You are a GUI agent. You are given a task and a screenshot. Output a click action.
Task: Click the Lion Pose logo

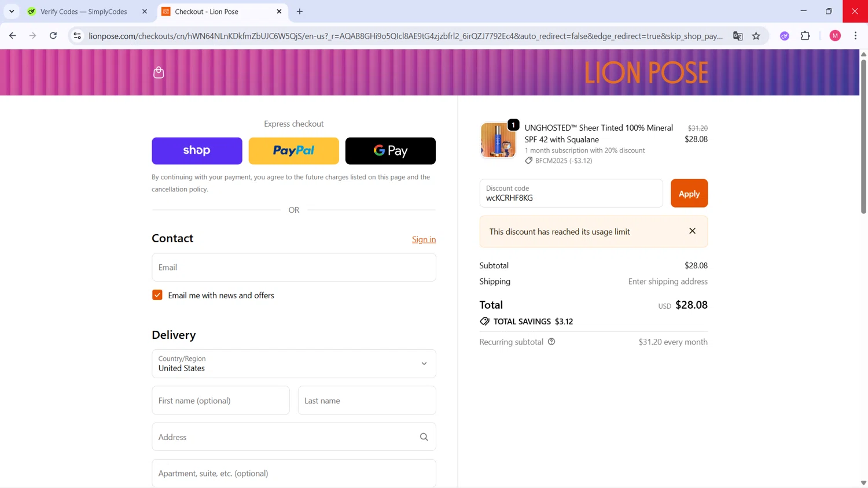point(646,73)
